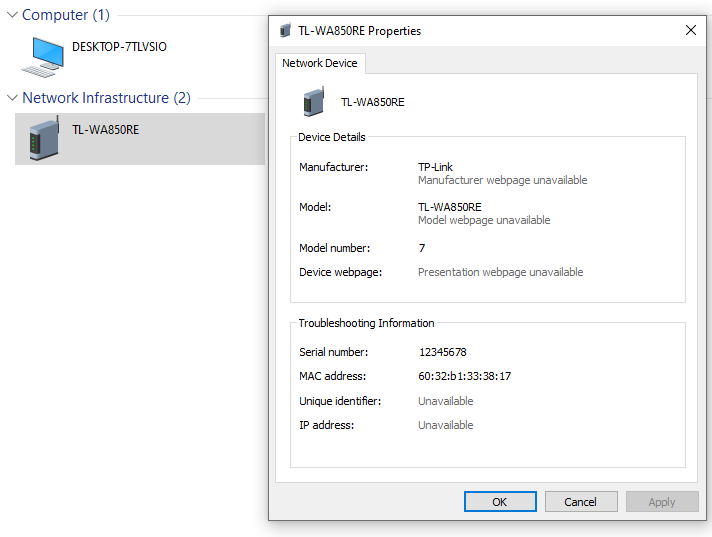Image resolution: width=712 pixels, height=537 pixels.
Task: Click the MAC address 60:32:b1:33:38:17
Action: pyautogui.click(x=465, y=376)
